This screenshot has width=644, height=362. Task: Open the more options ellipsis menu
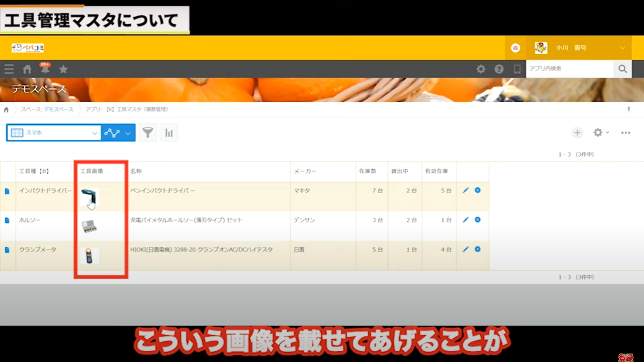[626, 132]
